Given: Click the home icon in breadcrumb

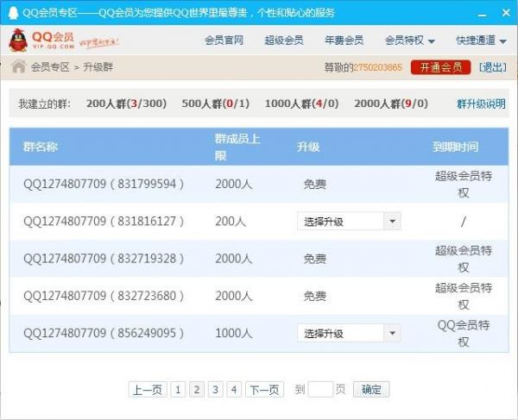Looking at the screenshot, I should tap(18, 66).
